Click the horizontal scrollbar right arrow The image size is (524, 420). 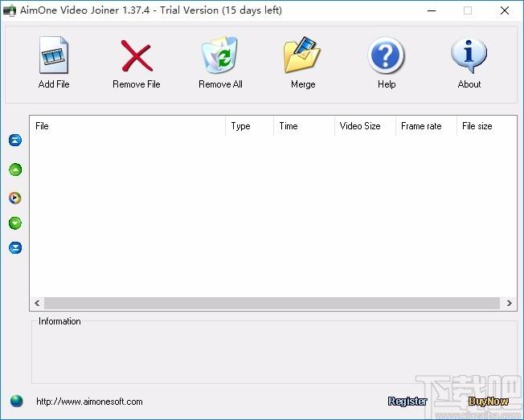[509, 303]
